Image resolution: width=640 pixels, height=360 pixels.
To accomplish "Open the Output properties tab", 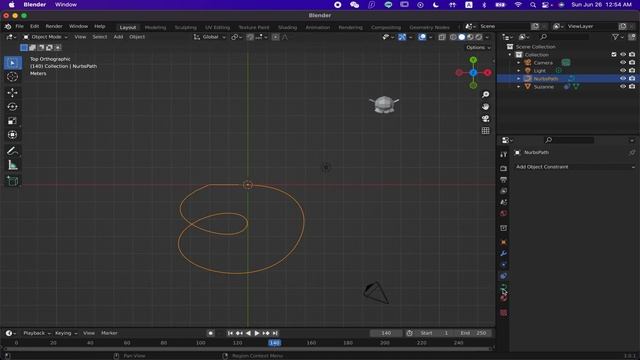I will coord(504,180).
